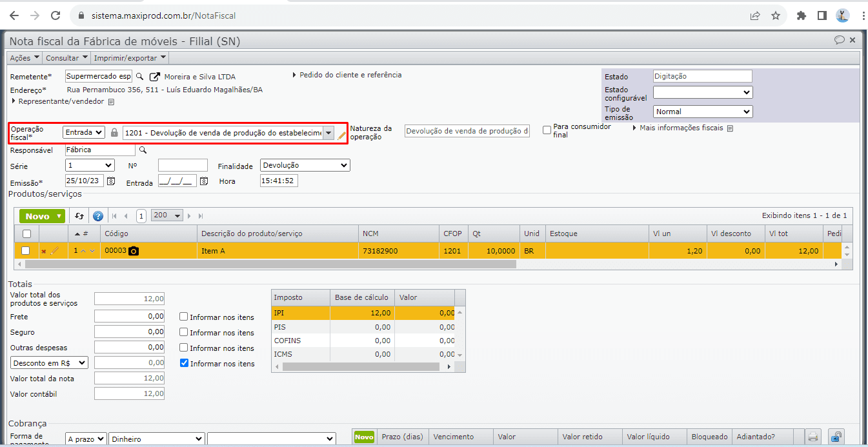The height and width of the screenshot is (447, 868).
Task: Add product with green Novo button
Action: tap(43, 216)
